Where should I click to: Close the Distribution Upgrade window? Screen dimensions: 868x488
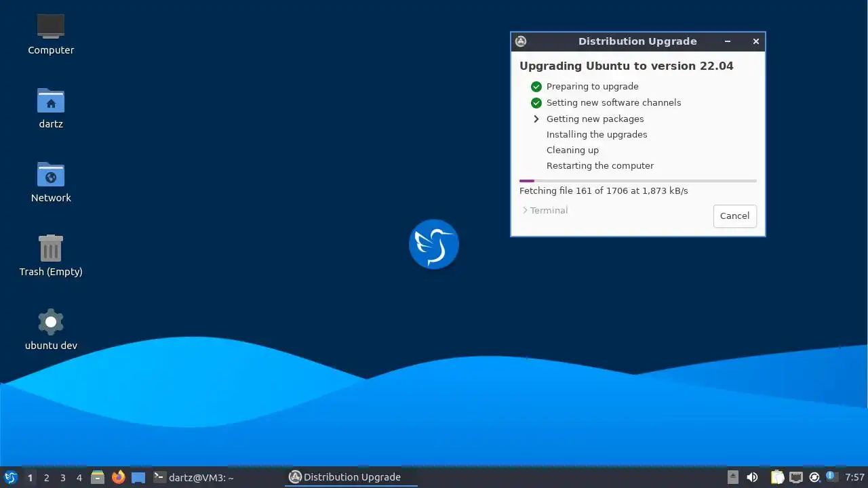[756, 41]
